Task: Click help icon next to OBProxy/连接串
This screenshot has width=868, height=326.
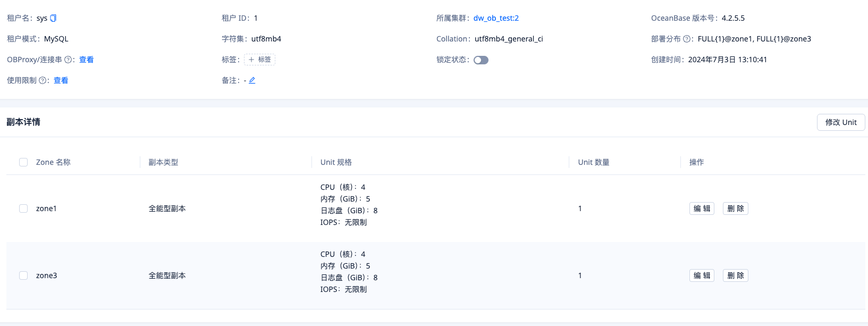Action: pos(68,60)
